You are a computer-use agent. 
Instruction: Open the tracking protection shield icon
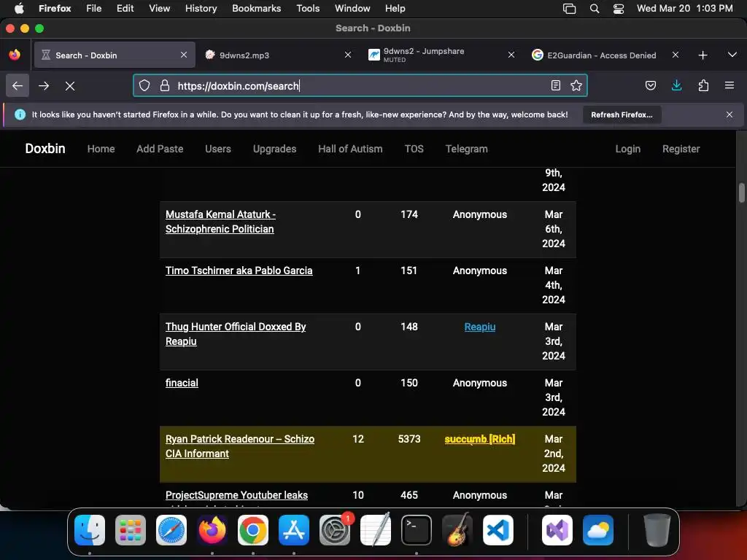[x=144, y=86]
